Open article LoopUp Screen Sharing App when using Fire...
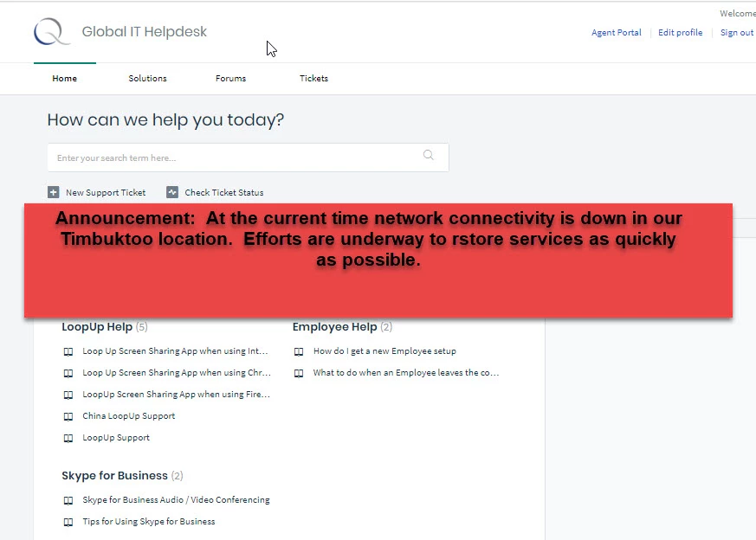Screen dimensions: 756x540 click(x=176, y=395)
